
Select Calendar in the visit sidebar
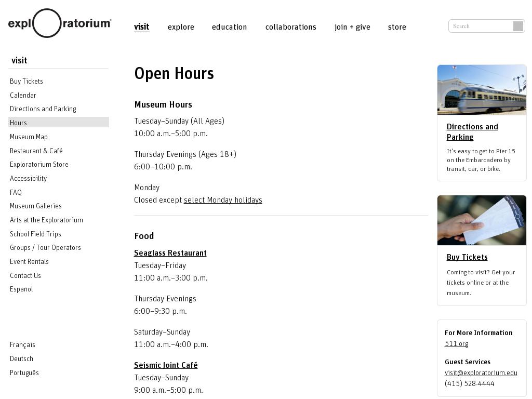tap(23, 95)
